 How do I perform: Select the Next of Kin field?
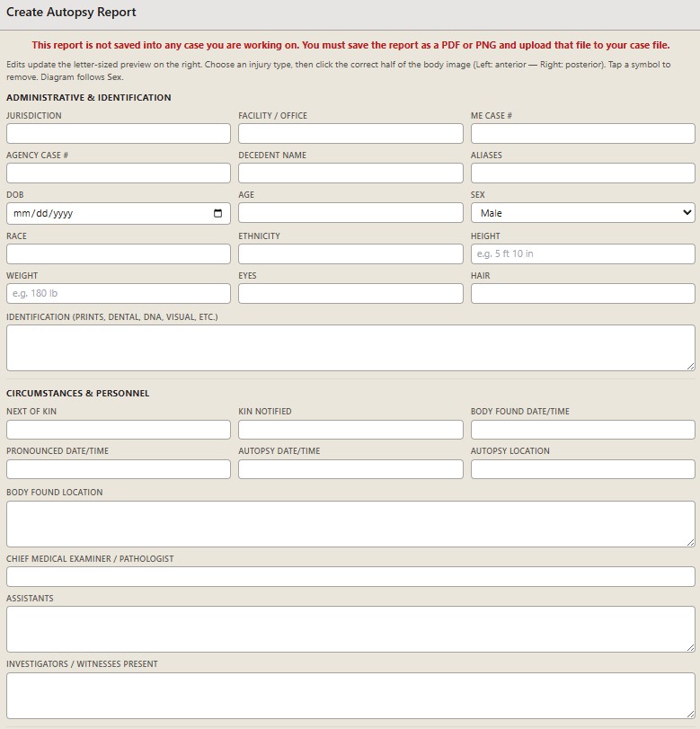(x=119, y=430)
